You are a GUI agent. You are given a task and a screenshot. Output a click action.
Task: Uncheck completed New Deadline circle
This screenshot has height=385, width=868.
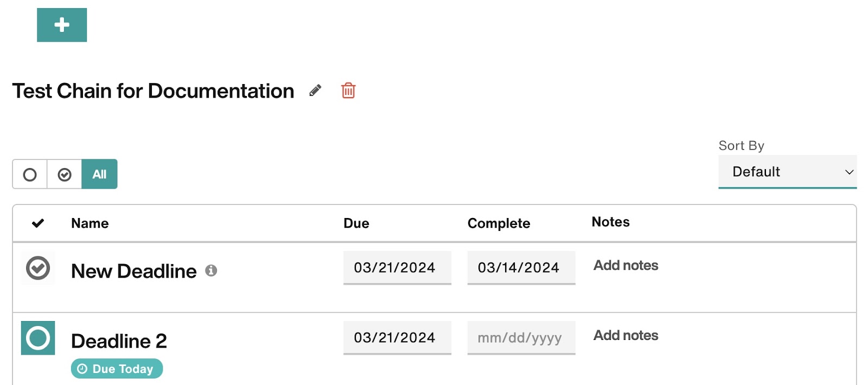click(38, 268)
